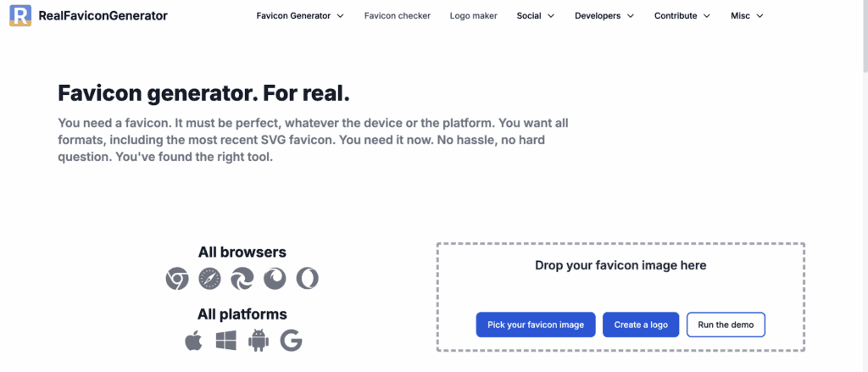Click the RealFaviconGenerator R logo icon
868x372 pixels.
pyautogui.click(x=20, y=15)
